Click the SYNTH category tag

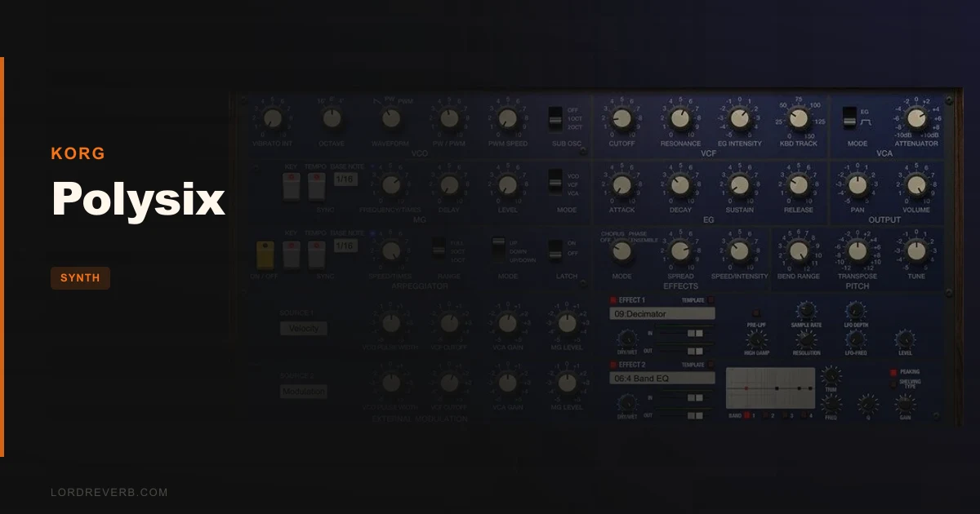tap(80, 278)
